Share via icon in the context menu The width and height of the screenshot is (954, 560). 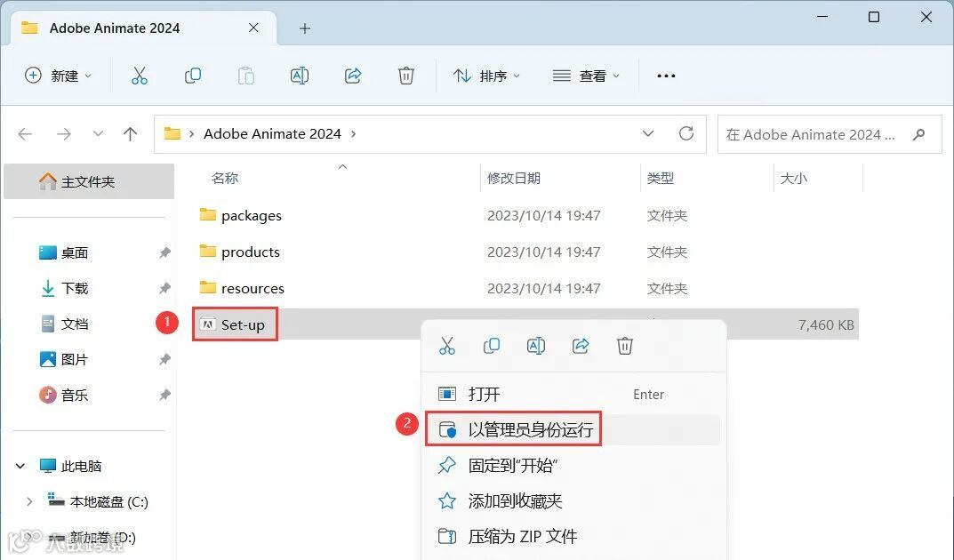(x=581, y=346)
